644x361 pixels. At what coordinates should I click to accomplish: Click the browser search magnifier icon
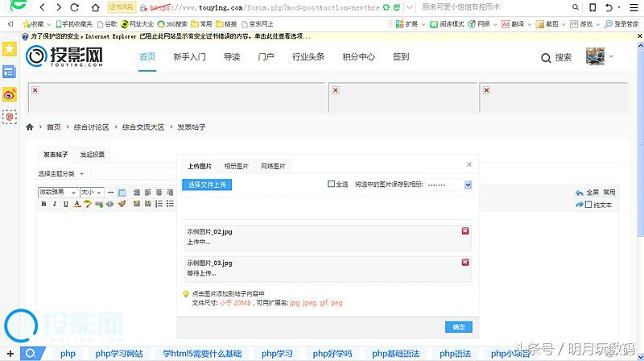coord(576,7)
